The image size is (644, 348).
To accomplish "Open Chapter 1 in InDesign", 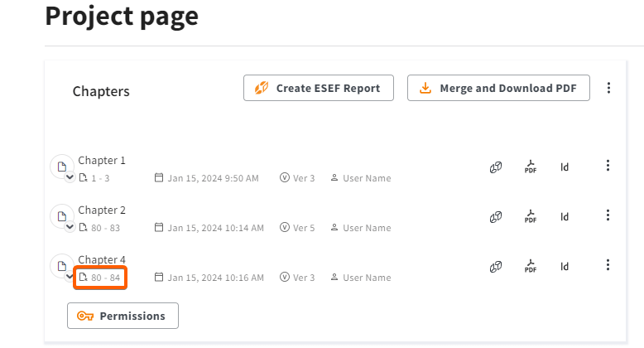I will 565,167.
